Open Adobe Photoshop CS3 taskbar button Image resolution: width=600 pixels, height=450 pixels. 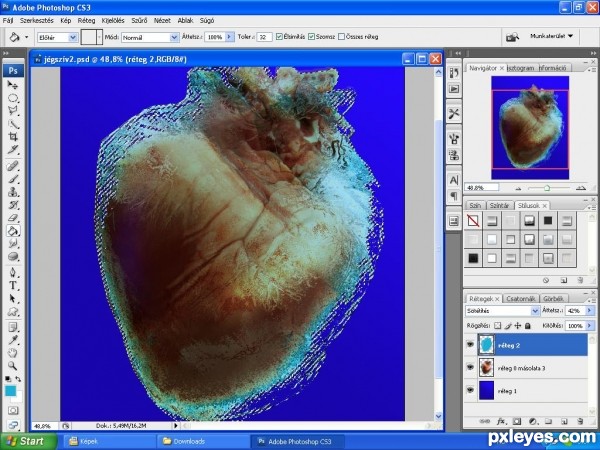pyautogui.click(x=298, y=441)
